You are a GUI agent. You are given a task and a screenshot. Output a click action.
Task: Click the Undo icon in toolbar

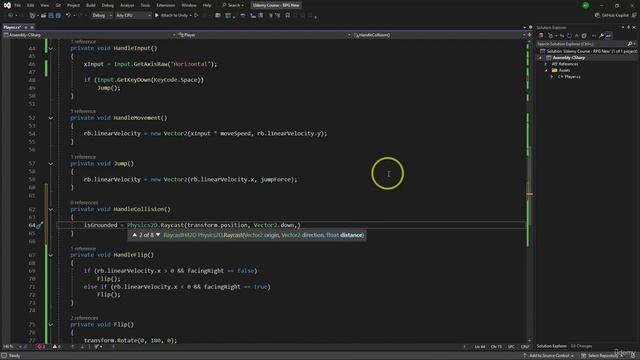(68, 16)
